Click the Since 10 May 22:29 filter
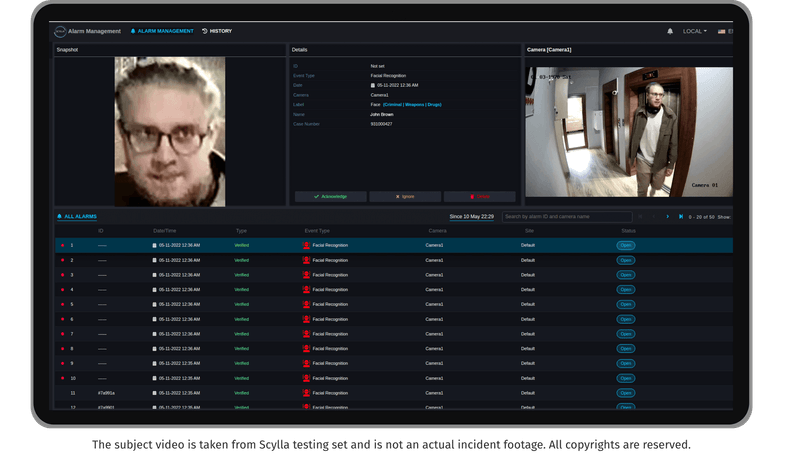 click(x=471, y=216)
